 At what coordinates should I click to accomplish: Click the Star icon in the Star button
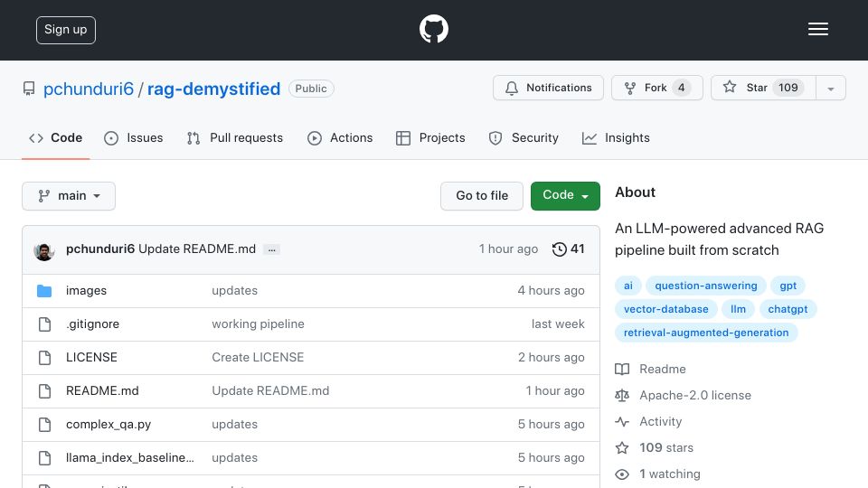point(730,87)
